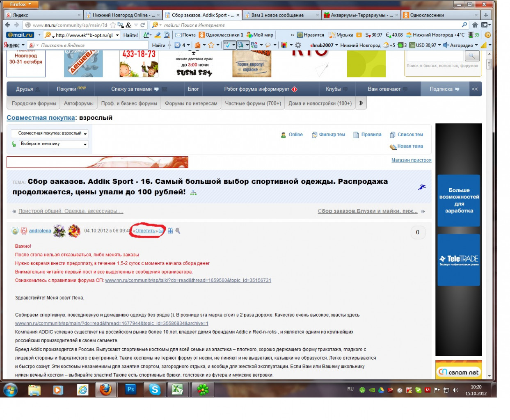
Task: Expand more forum categories arrow
Action: tap(361, 103)
